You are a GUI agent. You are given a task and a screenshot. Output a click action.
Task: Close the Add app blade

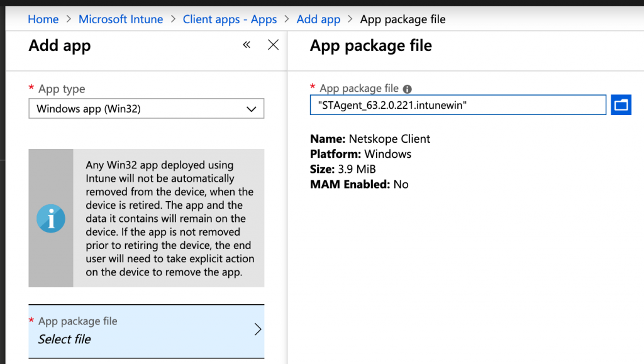tap(273, 45)
